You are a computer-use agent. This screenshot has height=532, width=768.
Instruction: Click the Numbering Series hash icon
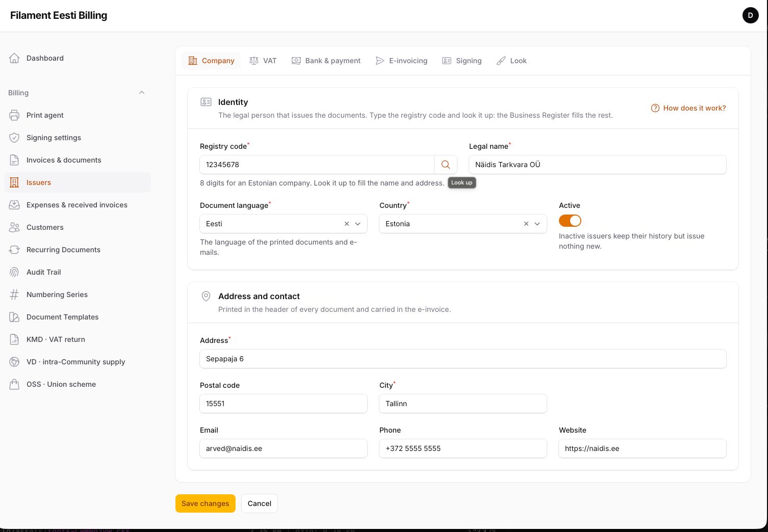click(x=14, y=295)
